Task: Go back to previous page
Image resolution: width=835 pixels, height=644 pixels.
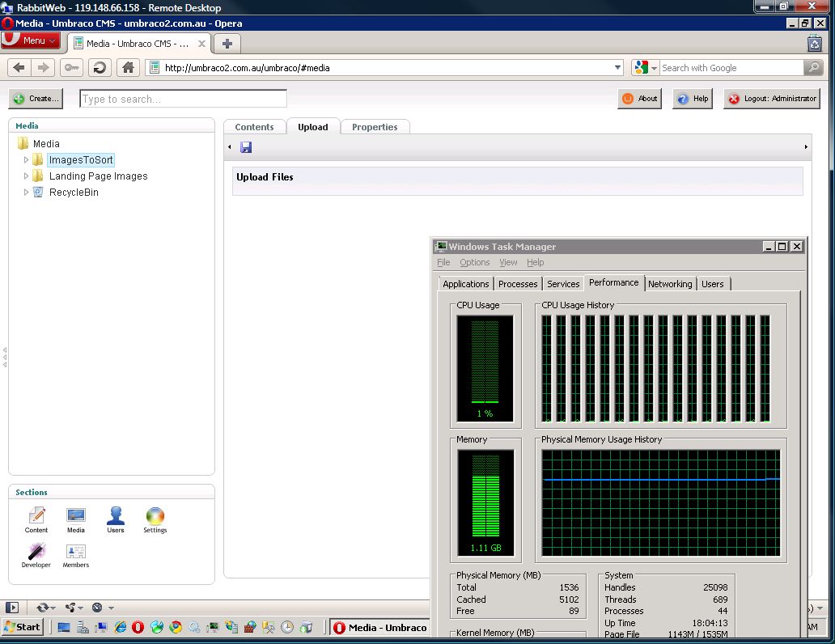Action: click(19, 68)
